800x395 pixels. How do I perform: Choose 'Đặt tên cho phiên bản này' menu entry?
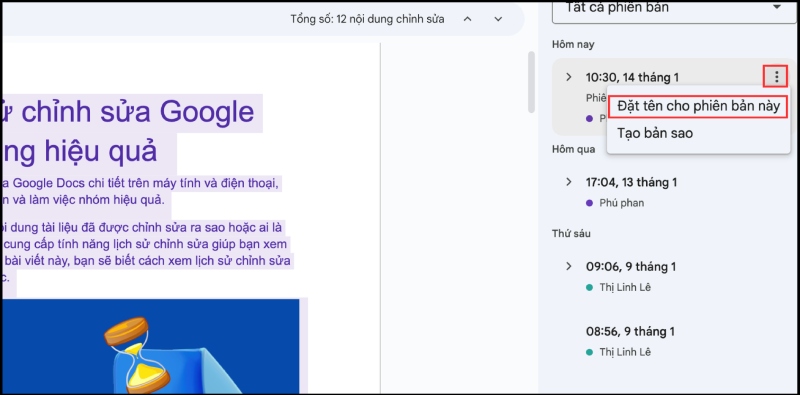[698, 106]
